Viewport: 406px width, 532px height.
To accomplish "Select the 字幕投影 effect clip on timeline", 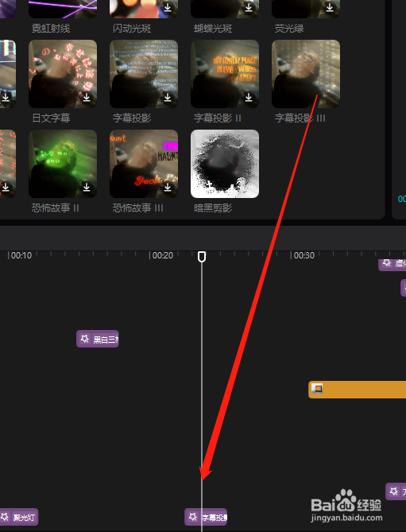I will point(206,517).
